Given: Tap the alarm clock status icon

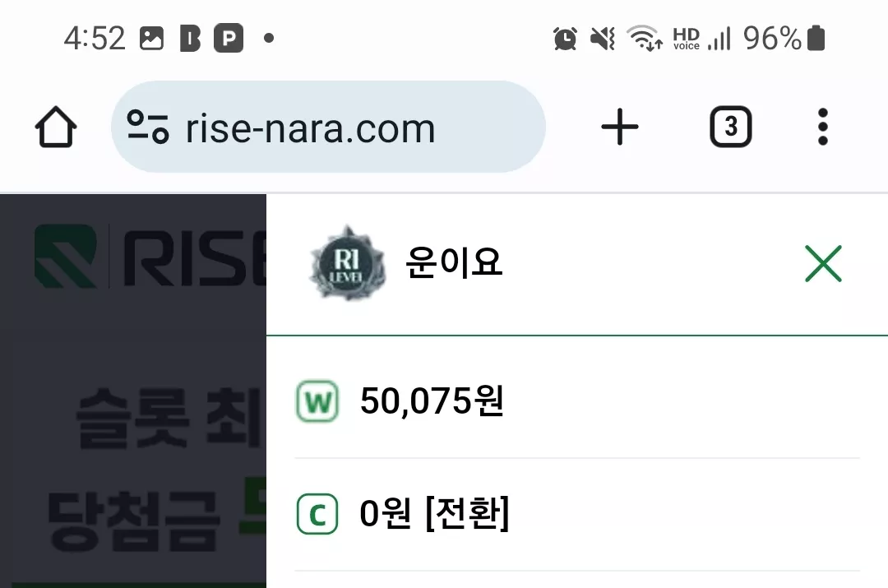Looking at the screenshot, I should 565,39.
